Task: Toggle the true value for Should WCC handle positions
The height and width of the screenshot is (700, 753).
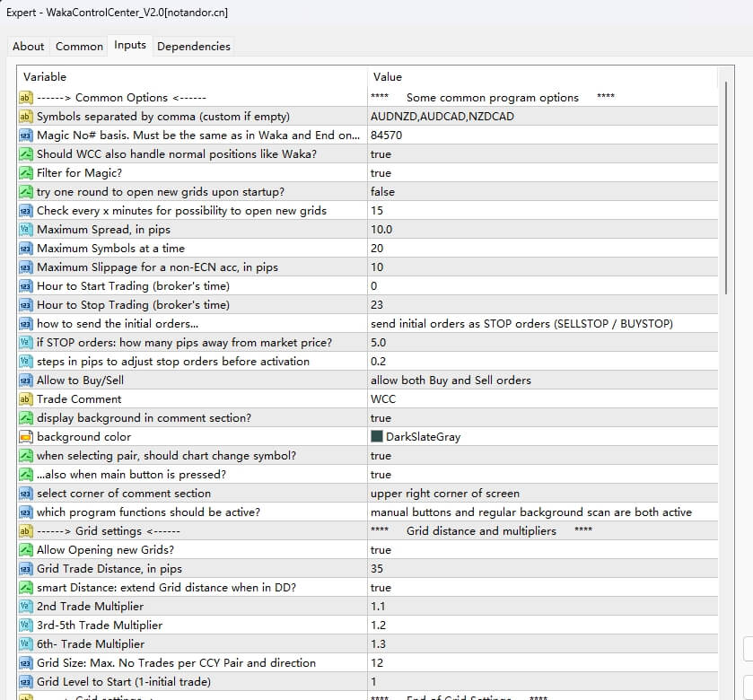Action: click(381, 154)
